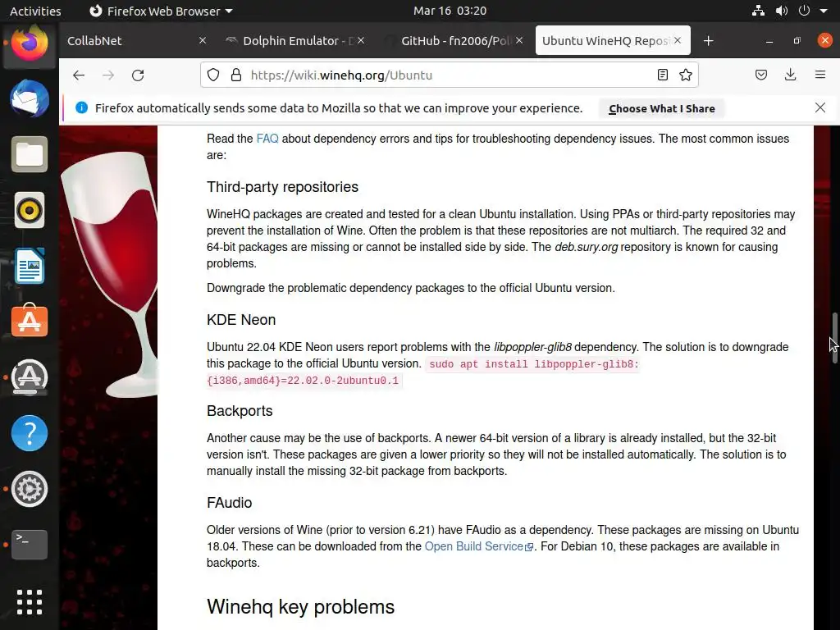Close the Ubuntu WineHQ tab
The width and height of the screenshot is (840, 630).
[678, 41]
